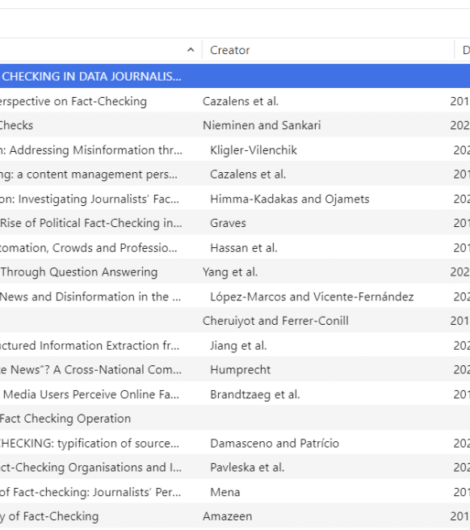This screenshot has height=530, width=470.
Task: Select the López-Marcos and Vicente-Fernández row
Action: coord(235,296)
